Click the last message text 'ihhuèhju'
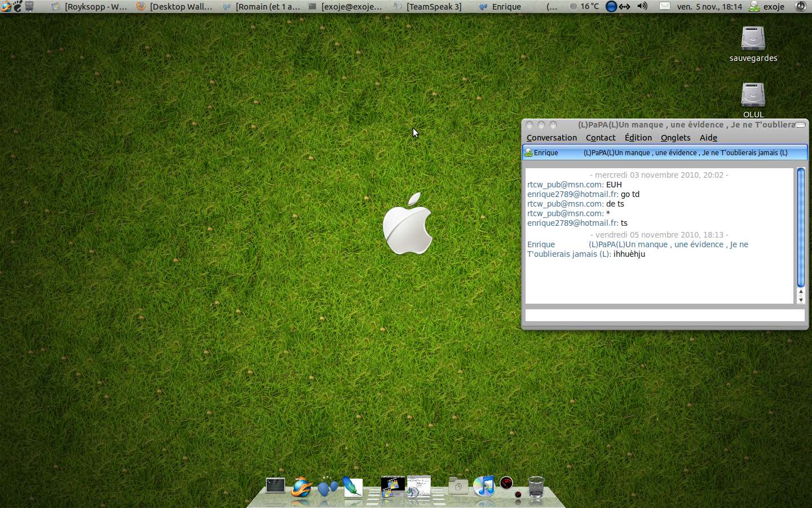The image size is (812, 508). pyautogui.click(x=629, y=254)
